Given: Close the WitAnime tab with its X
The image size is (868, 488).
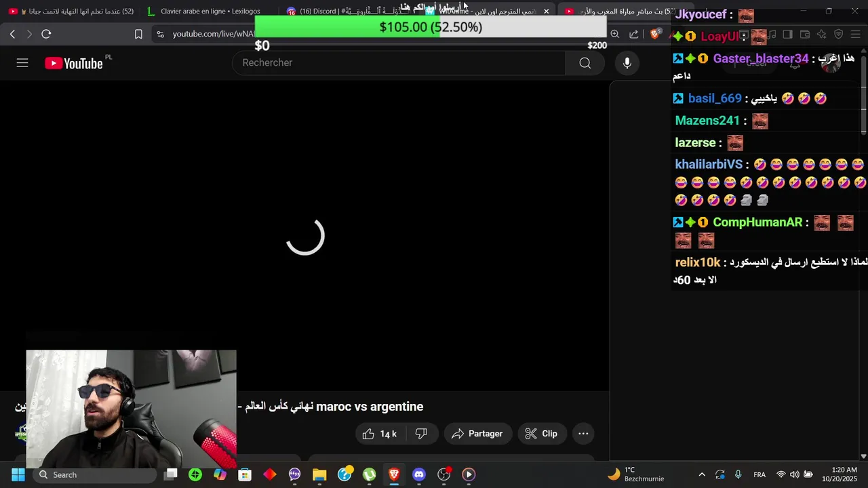Looking at the screenshot, I should (546, 12).
